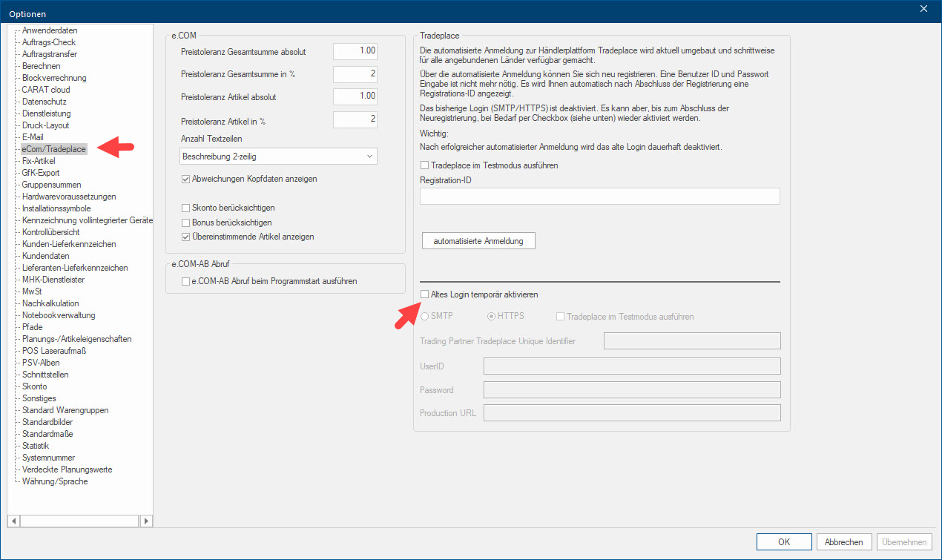Image resolution: width=942 pixels, height=560 pixels.
Task: Click the automatisierte Anmeldung button
Action: [478, 241]
